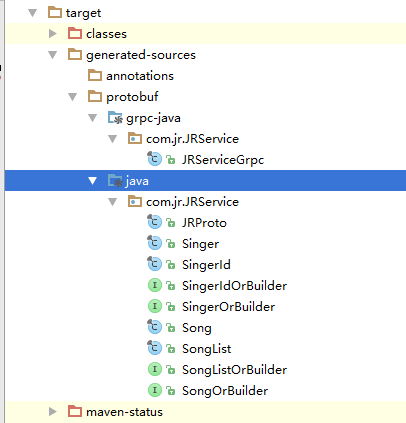
Task: Click the package icon of first com.jr.JRService
Action: coord(135,138)
